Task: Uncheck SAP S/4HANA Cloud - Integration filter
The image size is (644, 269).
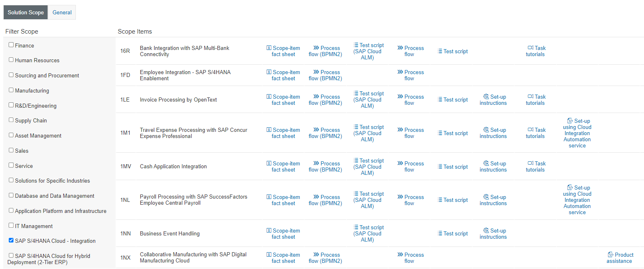Action: pyautogui.click(x=11, y=240)
